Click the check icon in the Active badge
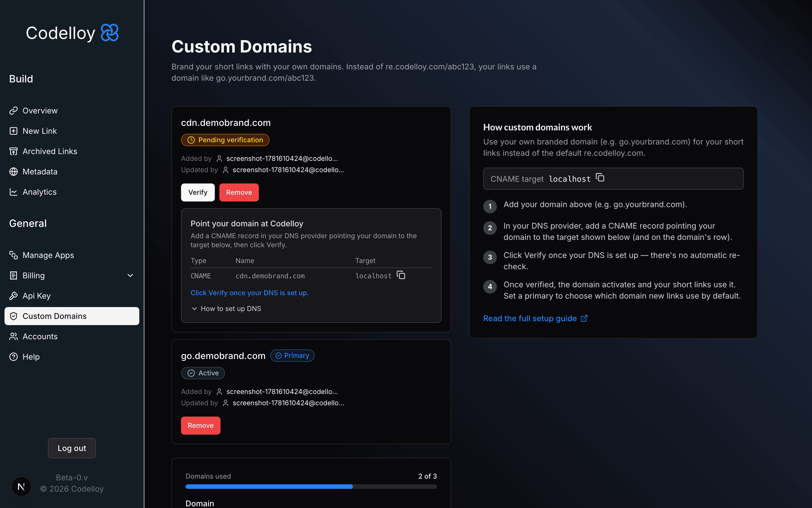812x508 pixels. click(x=191, y=373)
